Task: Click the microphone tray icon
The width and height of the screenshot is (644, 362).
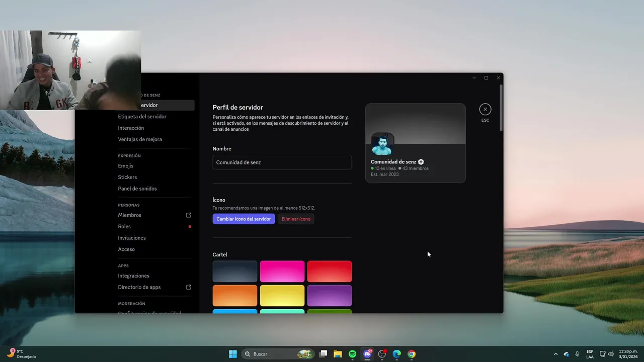Action: [x=577, y=354]
